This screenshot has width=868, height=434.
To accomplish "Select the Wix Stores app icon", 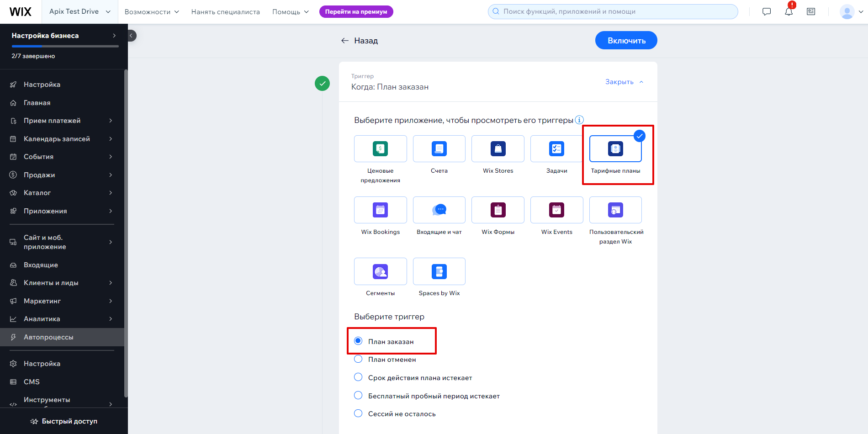I will pyautogui.click(x=498, y=148).
